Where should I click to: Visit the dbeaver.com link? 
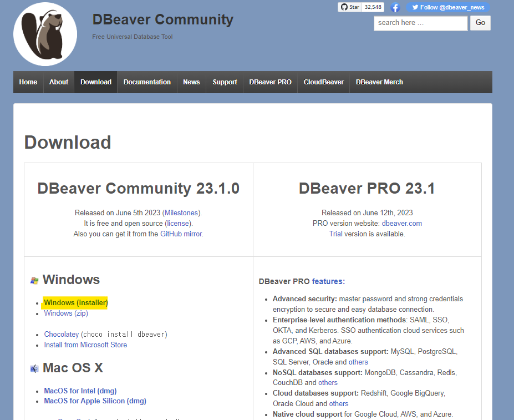coord(402,224)
